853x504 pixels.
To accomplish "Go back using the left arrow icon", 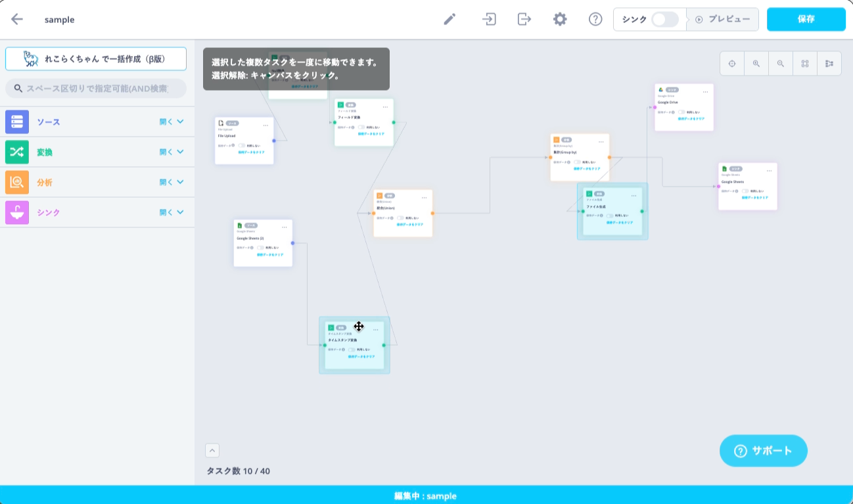I will pos(17,19).
